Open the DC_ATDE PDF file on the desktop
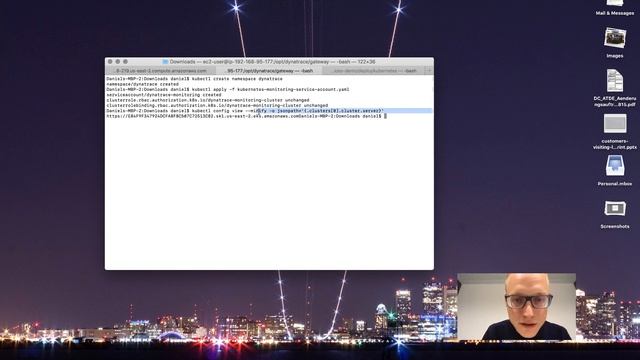The height and width of the screenshot is (360, 640). (615, 80)
